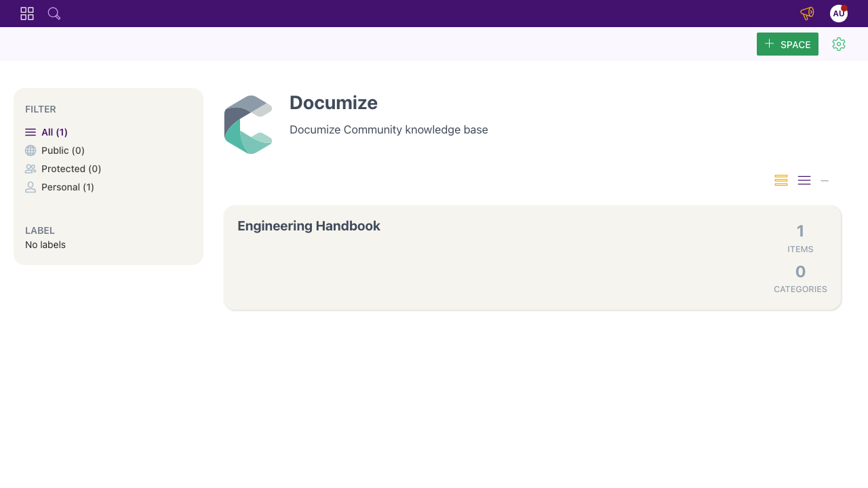Switch to the list view icon

(804, 180)
